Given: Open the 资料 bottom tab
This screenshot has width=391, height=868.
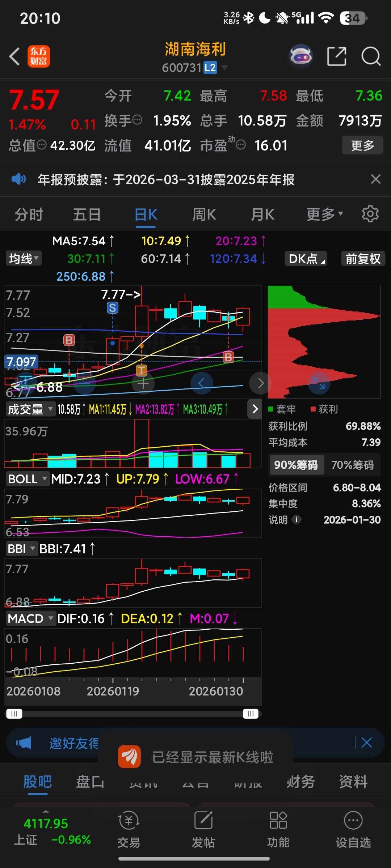Looking at the screenshot, I should point(353,782).
